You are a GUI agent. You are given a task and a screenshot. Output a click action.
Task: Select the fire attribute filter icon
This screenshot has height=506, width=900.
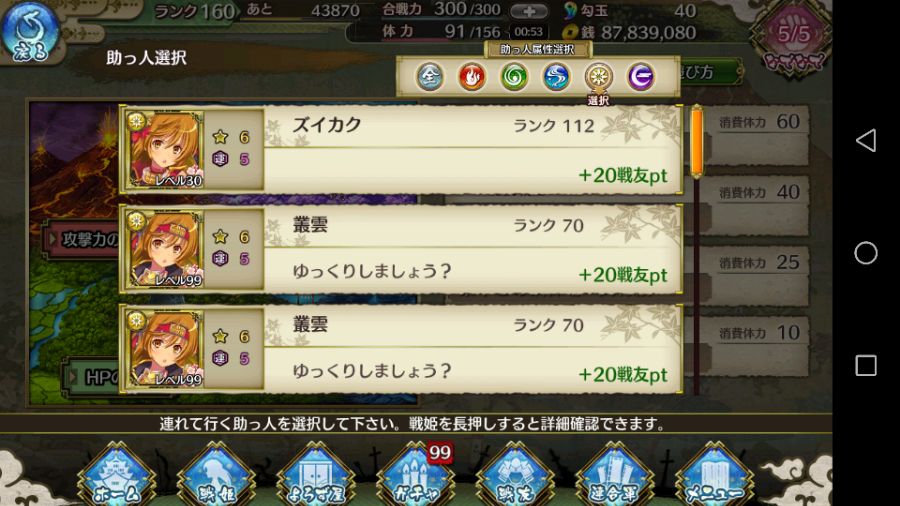click(x=471, y=77)
